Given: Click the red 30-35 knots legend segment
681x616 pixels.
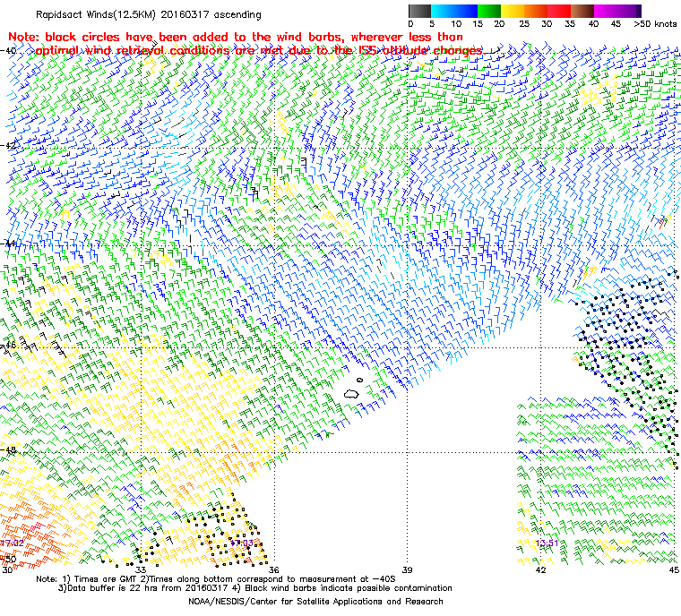Looking at the screenshot, I should pyautogui.click(x=559, y=11).
